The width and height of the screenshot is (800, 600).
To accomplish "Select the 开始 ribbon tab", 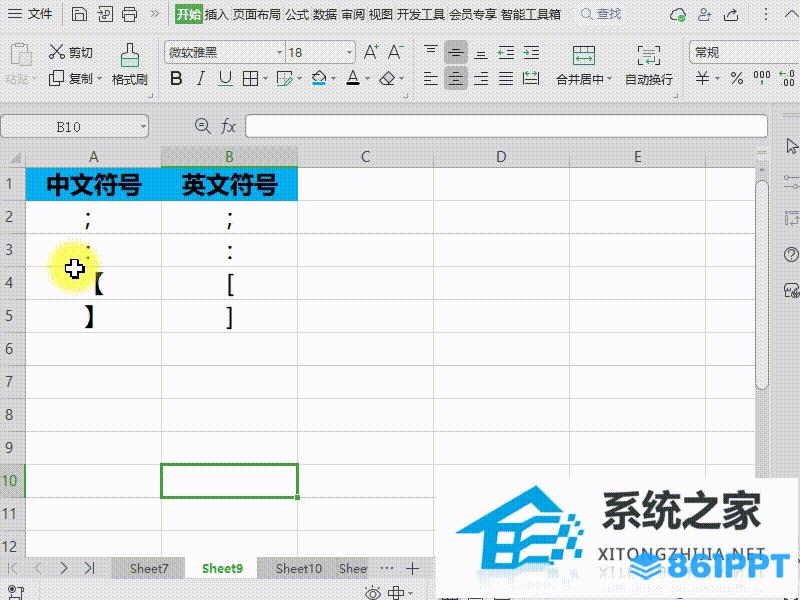I will click(188, 14).
